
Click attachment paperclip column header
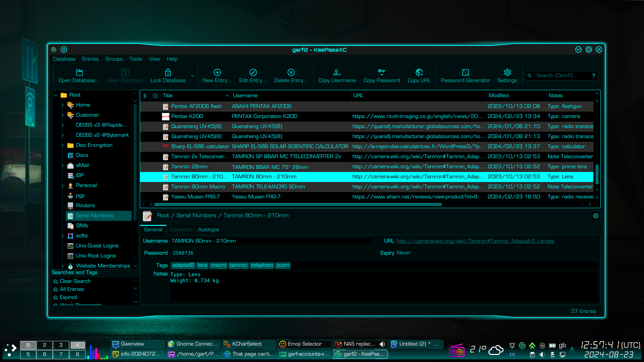point(145,96)
